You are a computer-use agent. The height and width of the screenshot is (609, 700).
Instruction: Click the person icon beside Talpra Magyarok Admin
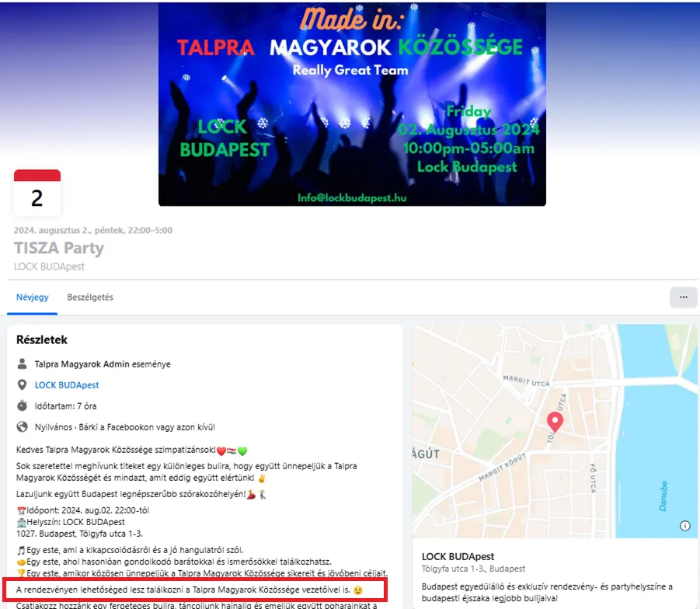22,364
